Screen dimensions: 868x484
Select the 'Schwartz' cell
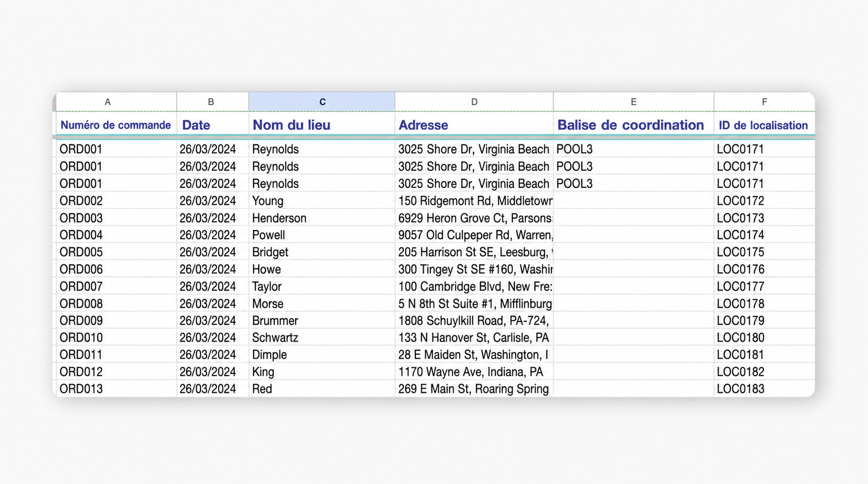tap(322, 337)
